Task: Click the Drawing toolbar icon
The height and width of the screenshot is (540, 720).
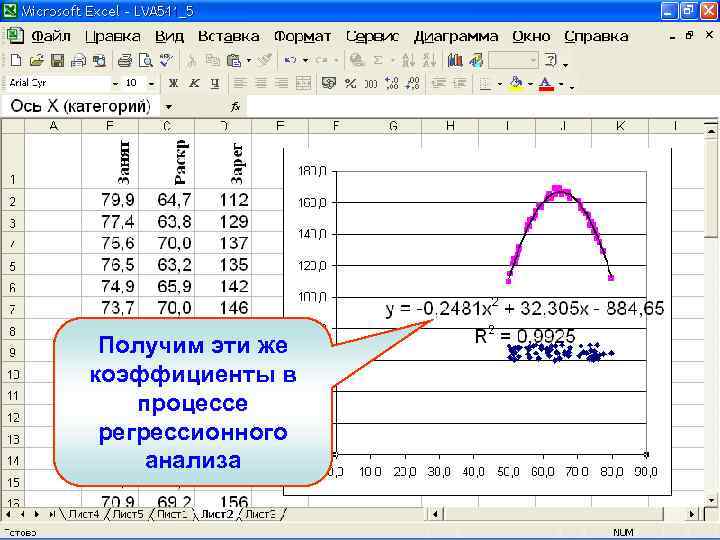Action: pos(476,60)
